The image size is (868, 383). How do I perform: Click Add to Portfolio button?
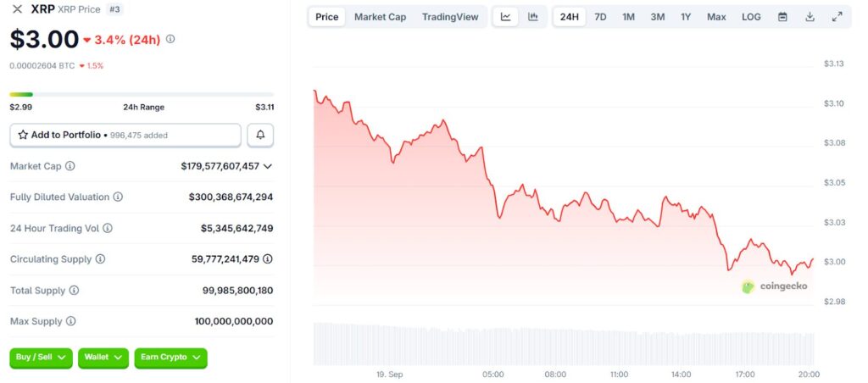(125, 135)
